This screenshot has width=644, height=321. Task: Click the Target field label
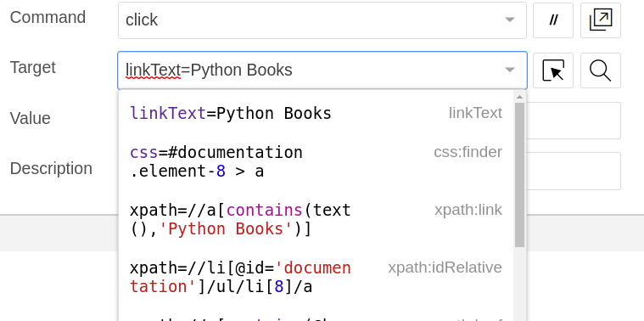click(33, 67)
